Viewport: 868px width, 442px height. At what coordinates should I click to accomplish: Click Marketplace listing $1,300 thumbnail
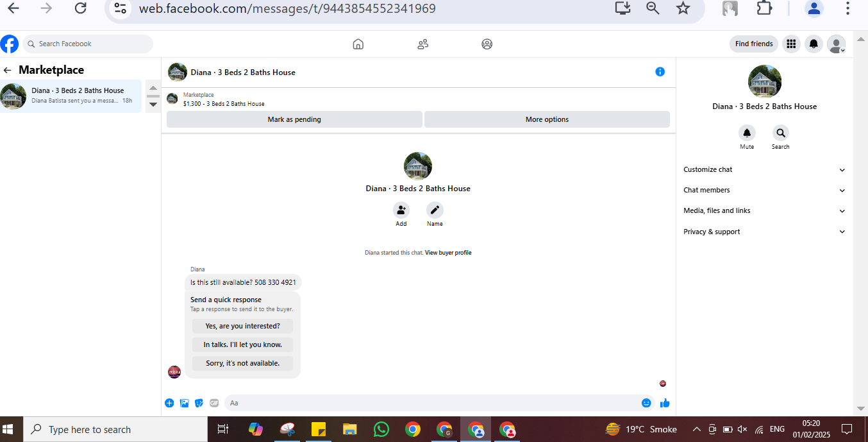172,99
